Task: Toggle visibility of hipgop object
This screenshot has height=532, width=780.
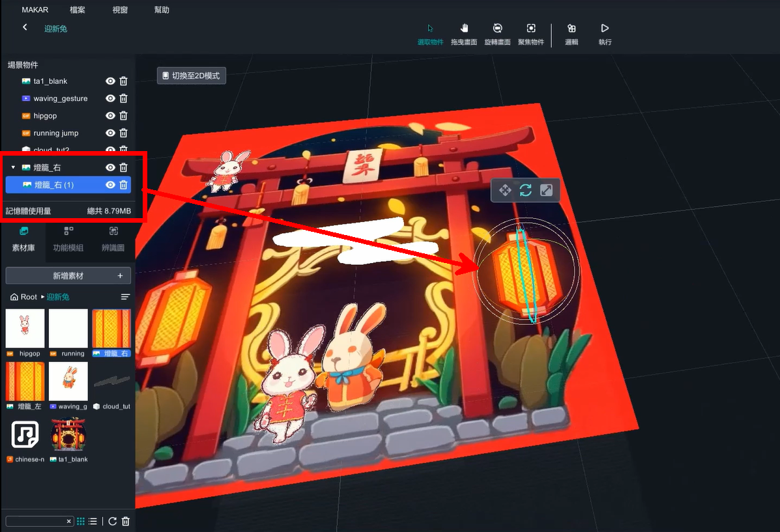Action: (x=110, y=116)
